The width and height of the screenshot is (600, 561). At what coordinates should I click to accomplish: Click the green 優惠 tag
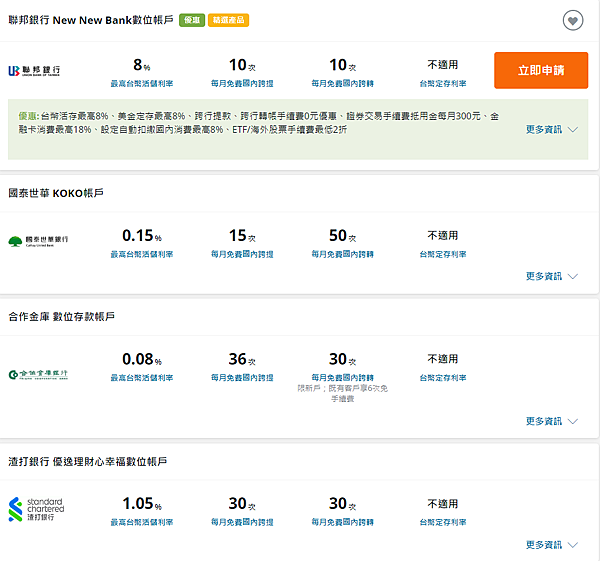[192, 20]
